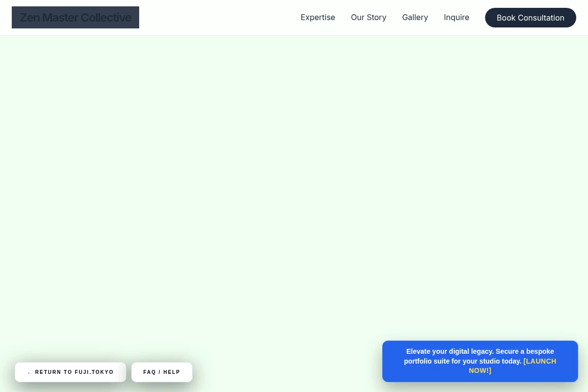Viewport: 588px width, 392px height.
Task: Click the Zen Master Collective logo
Action: tap(75, 18)
